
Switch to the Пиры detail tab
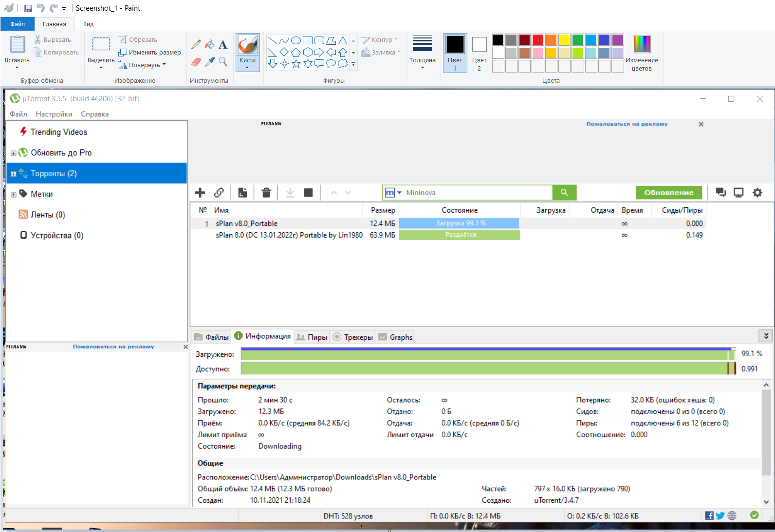click(312, 337)
